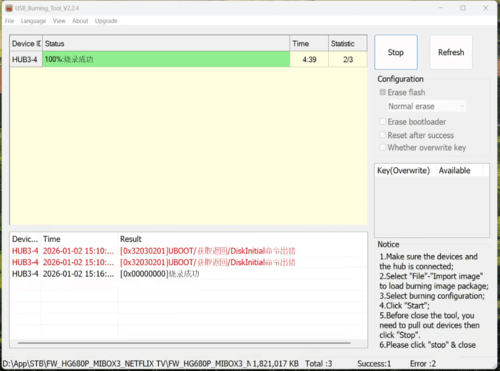Click the Total :3 status entry
This screenshot has height=371, width=500.
pyautogui.click(x=319, y=363)
